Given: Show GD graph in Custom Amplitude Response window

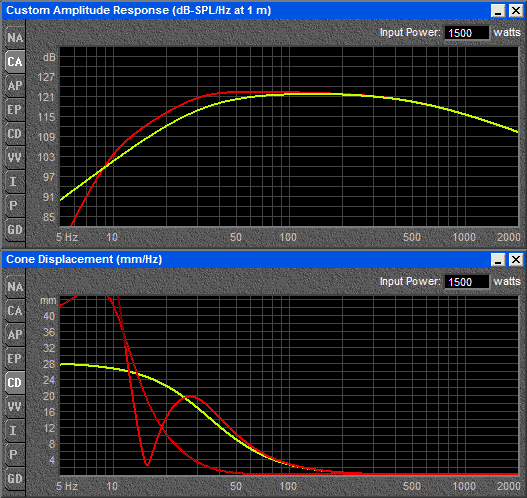Looking at the screenshot, I should [15, 230].
